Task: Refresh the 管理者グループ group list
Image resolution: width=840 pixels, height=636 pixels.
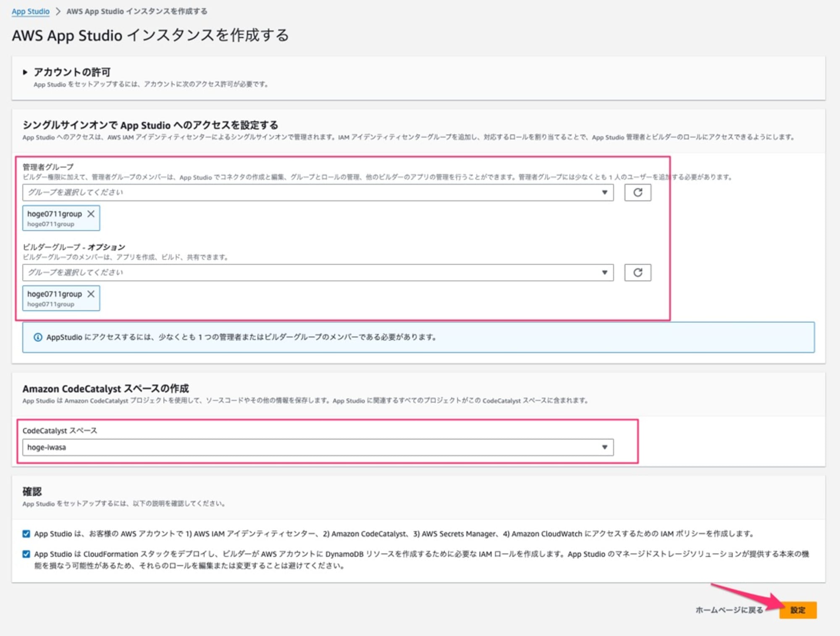Action: [638, 192]
